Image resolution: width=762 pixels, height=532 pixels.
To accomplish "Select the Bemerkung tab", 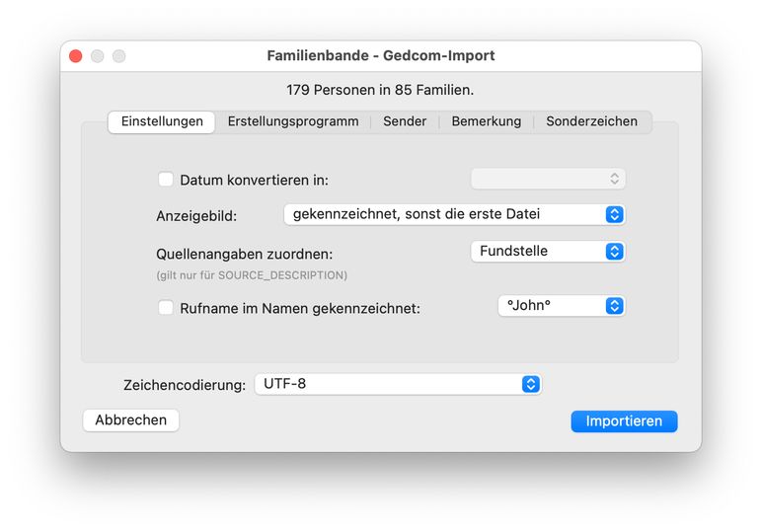I will click(x=487, y=121).
